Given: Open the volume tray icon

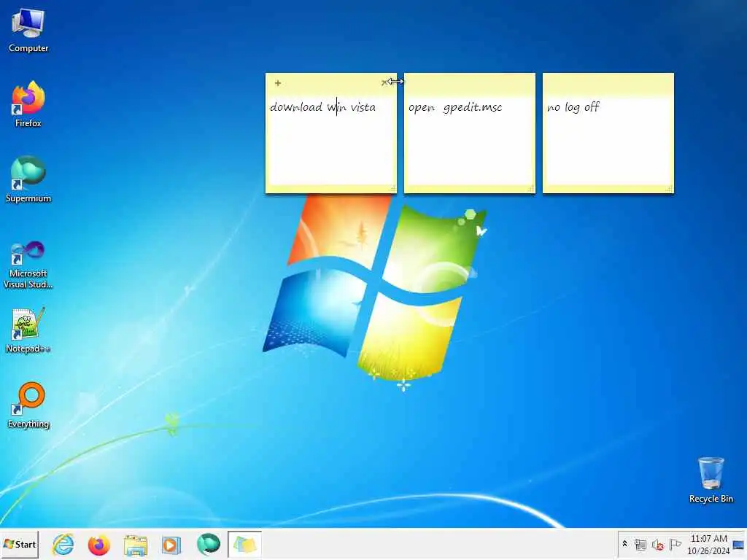Looking at the screenshot, I should click(x=658, y=544).
